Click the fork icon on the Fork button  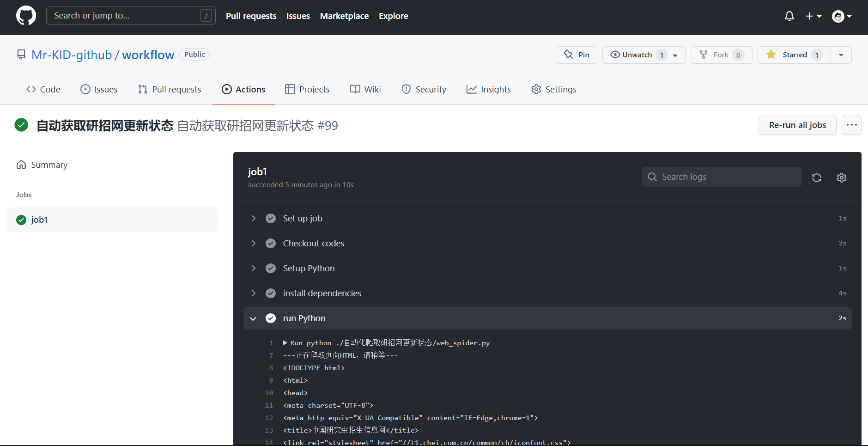tap(704, 55)
